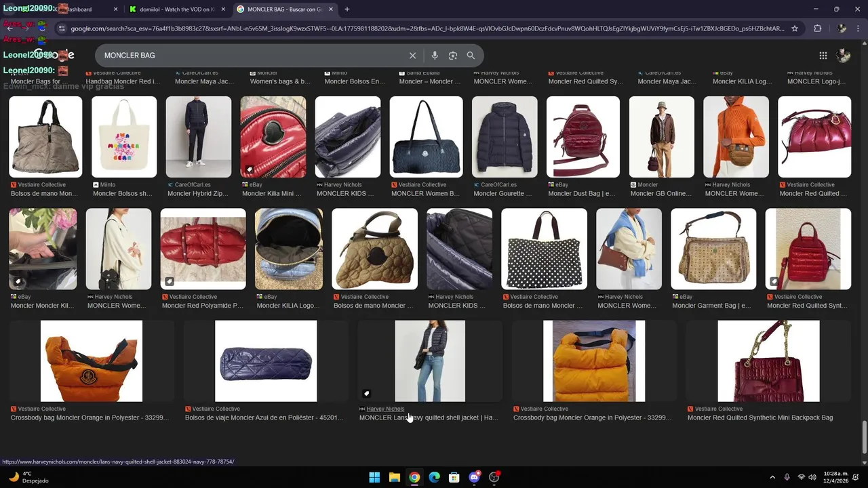Screen dimensions: 868x488
Task: Open the volume control in system tray
Action: (812, 477)
